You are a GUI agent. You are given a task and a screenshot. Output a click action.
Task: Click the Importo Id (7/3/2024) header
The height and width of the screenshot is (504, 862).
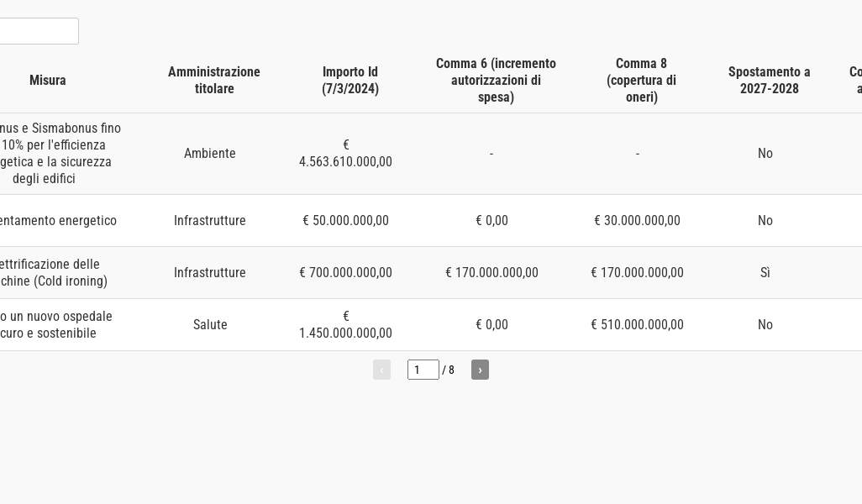coord(350,81)
